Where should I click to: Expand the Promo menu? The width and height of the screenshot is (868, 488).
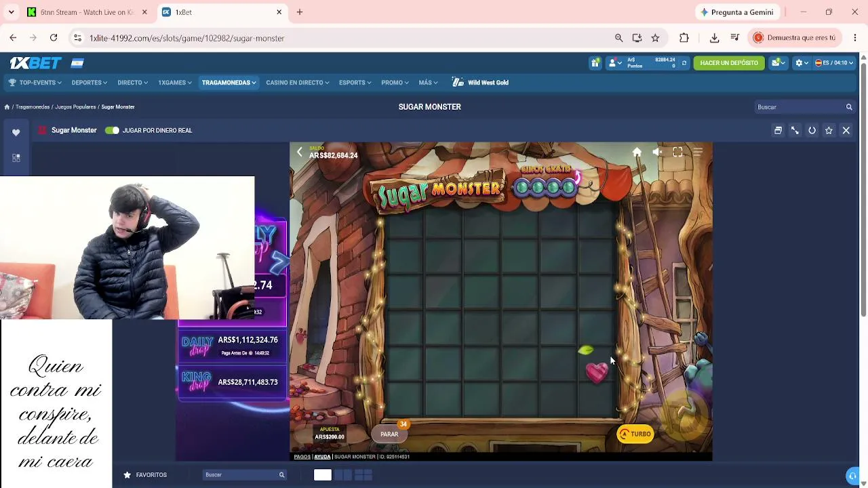coord(395,83)
